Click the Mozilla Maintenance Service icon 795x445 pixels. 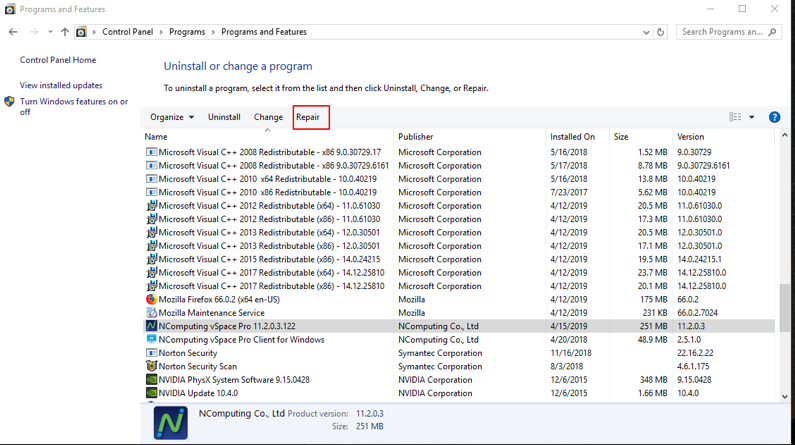pos(151,313)
